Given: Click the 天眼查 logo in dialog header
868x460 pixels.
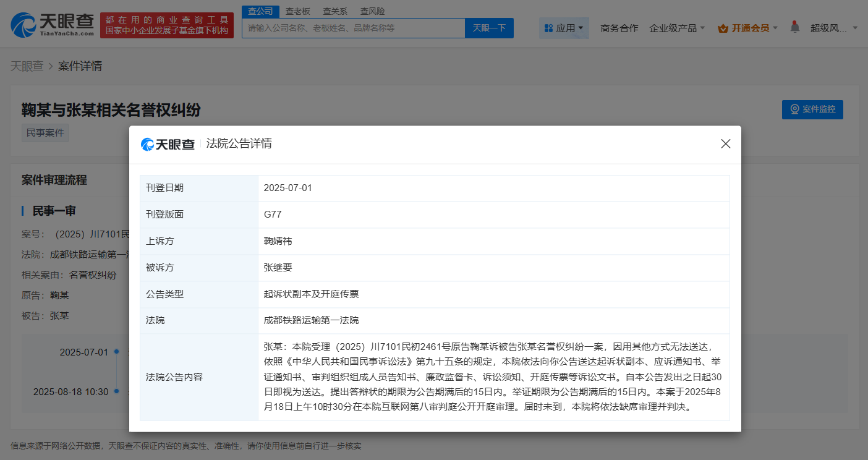Looking at the screenshot, I should (168, 144).
